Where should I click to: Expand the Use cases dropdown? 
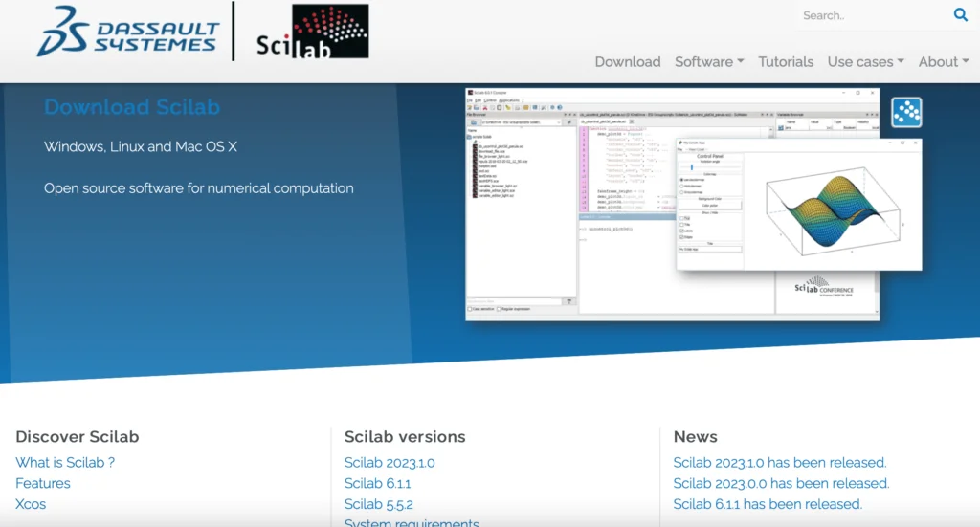click(865, 62)
